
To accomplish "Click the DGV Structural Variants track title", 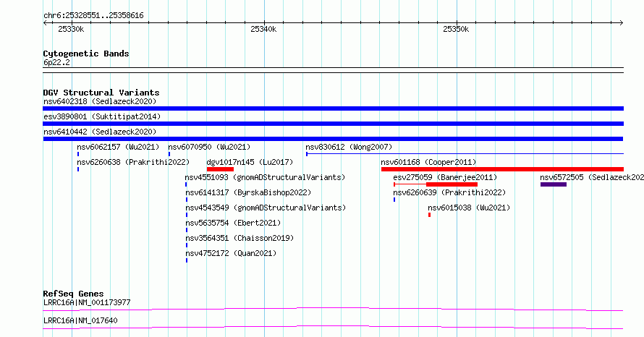I will pos(101,93).
